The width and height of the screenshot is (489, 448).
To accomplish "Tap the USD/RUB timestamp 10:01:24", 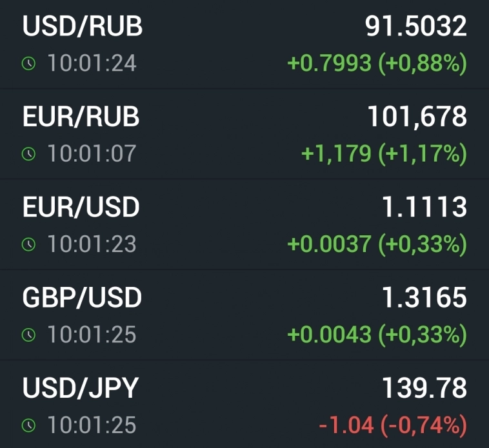I will 92,64.
